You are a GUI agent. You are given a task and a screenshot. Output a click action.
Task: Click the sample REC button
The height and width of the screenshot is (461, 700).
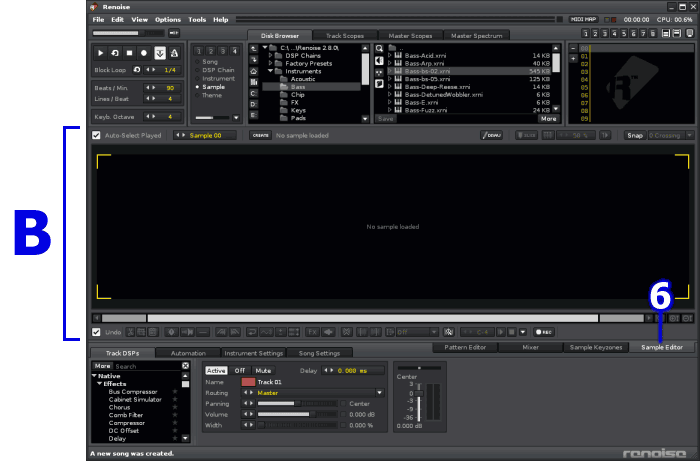tap(544, 332)
